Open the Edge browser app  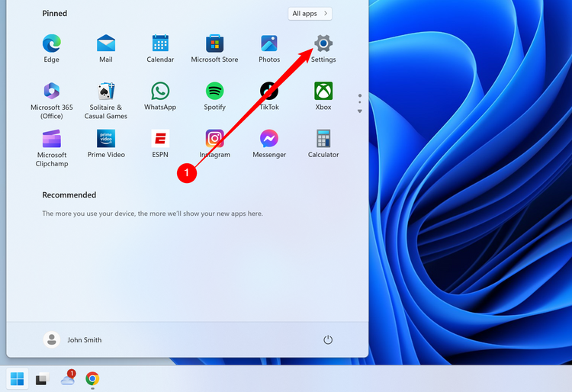point(51,49)
